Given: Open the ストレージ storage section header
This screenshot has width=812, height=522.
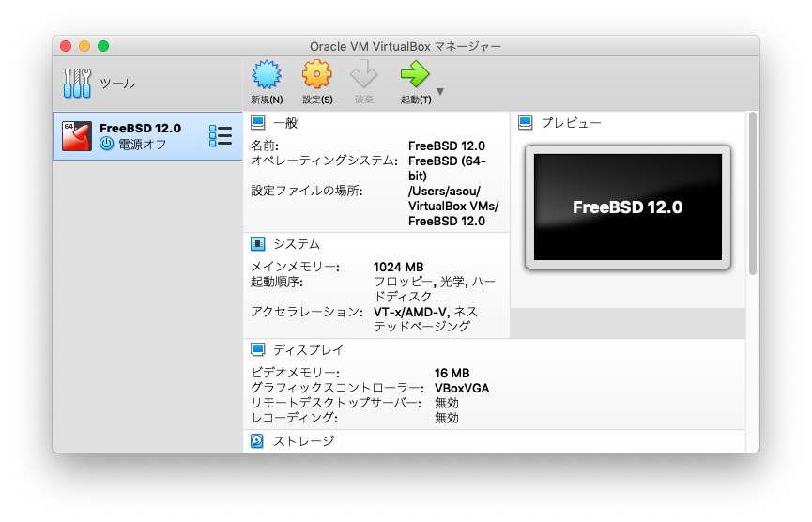Looking at the screenshot, I should click(x=302, y=440).
